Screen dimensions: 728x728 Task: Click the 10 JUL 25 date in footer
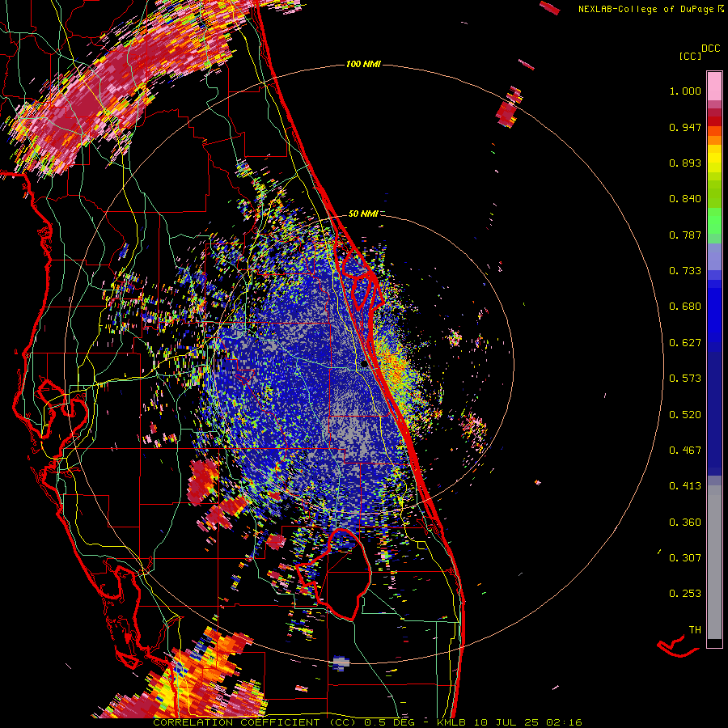507,722
